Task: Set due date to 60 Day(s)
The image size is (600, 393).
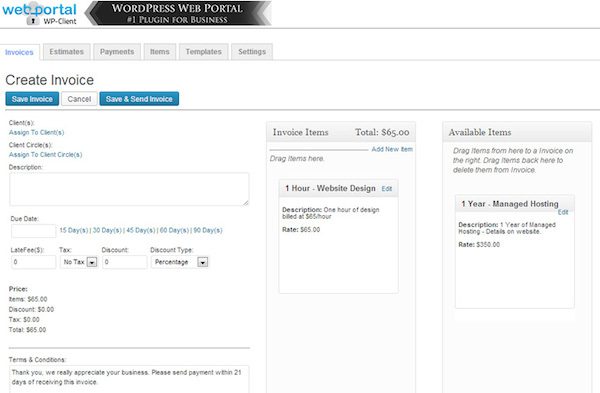Action: tap(174, 230)
